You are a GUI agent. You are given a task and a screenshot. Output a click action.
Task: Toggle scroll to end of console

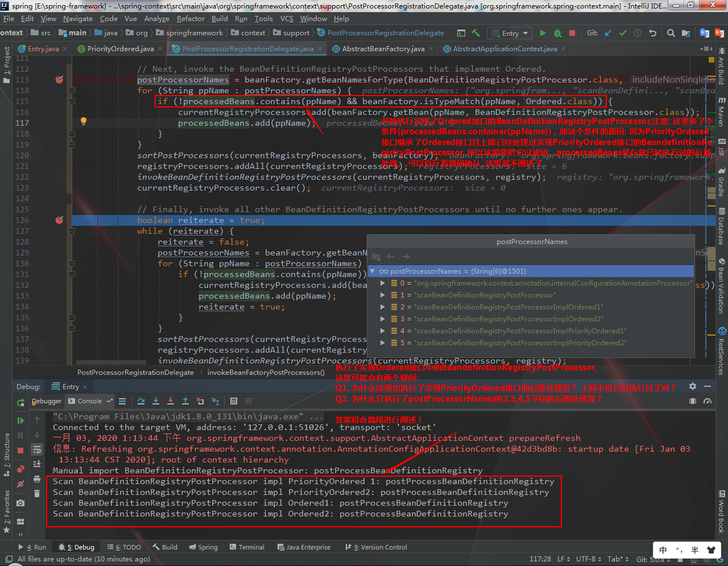point(37,464)
